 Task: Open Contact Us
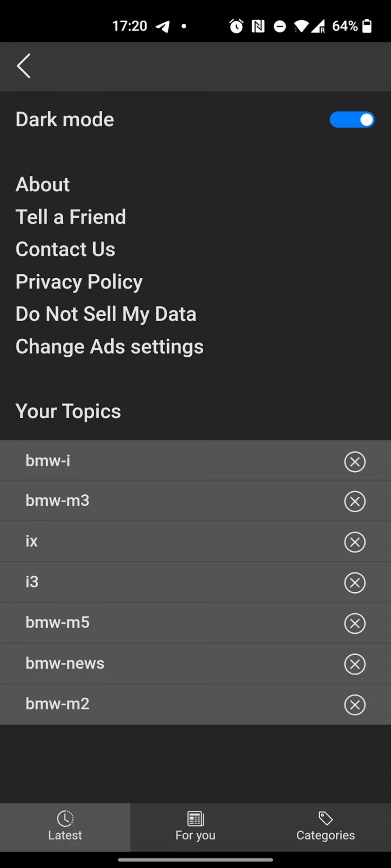pyautogui.click(x=66, y=249)
